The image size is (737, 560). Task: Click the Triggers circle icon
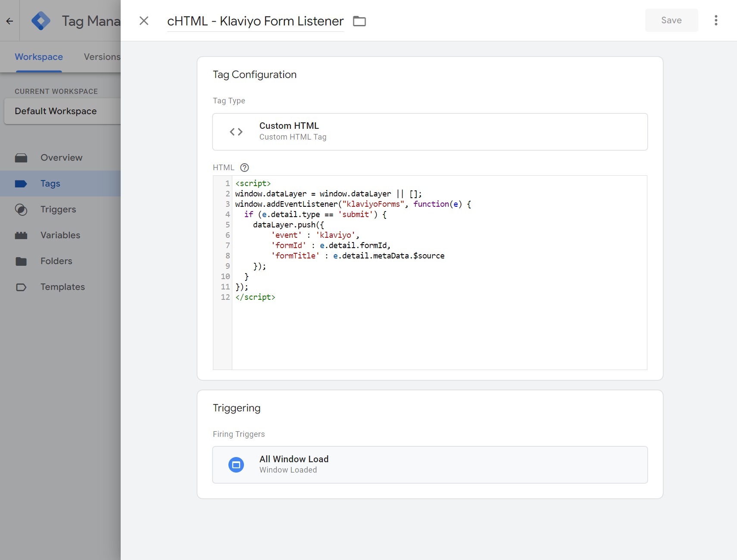pos(21,210)
